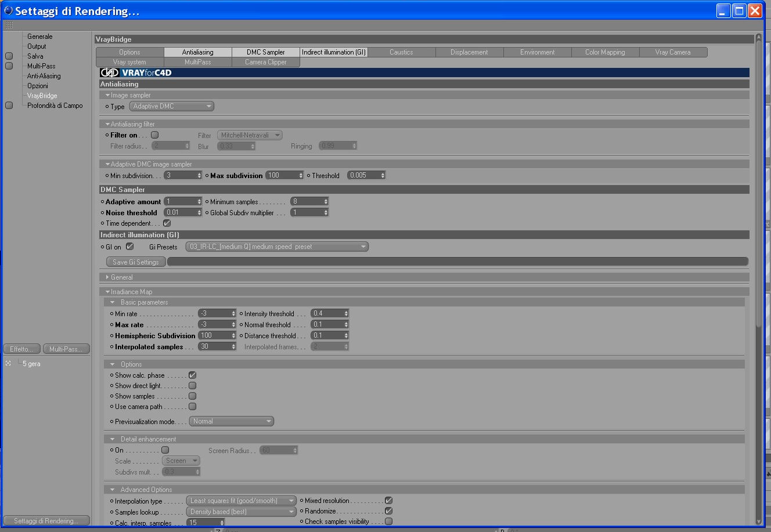Image resolution: width=771 pixels, height=532 pixels.
Task: Click the scroll down arrow of the settings panel
Action: point(759,520)
